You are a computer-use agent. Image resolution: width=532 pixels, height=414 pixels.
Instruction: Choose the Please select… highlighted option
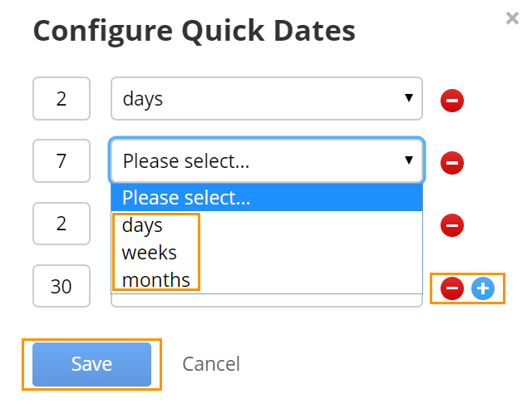click(x=267, y=197)
